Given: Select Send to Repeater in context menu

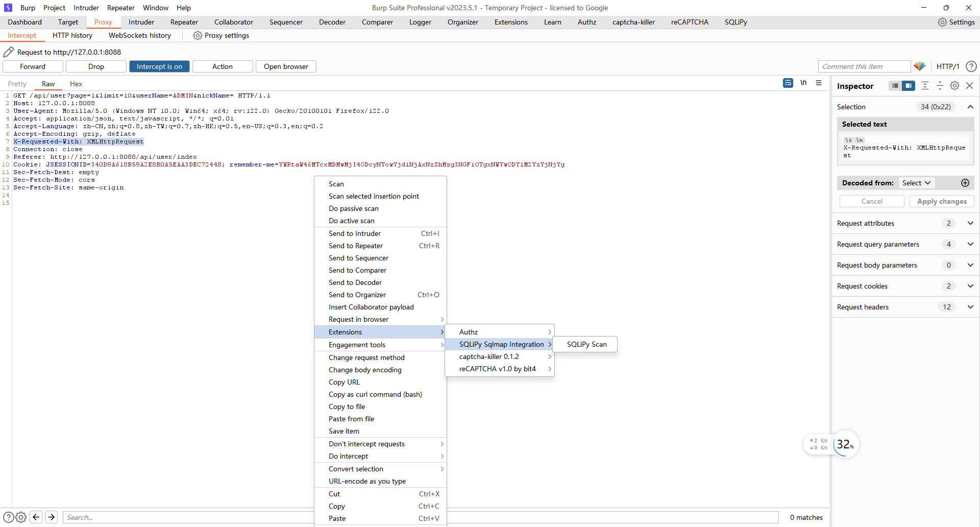Looking at the screenshot, I should point(380,246).
